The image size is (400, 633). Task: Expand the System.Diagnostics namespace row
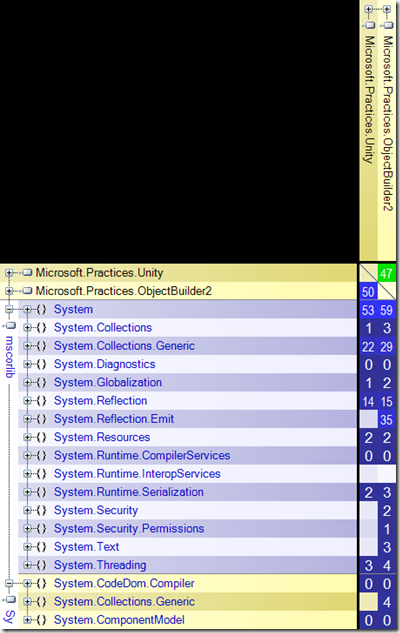tap(27, 364)
